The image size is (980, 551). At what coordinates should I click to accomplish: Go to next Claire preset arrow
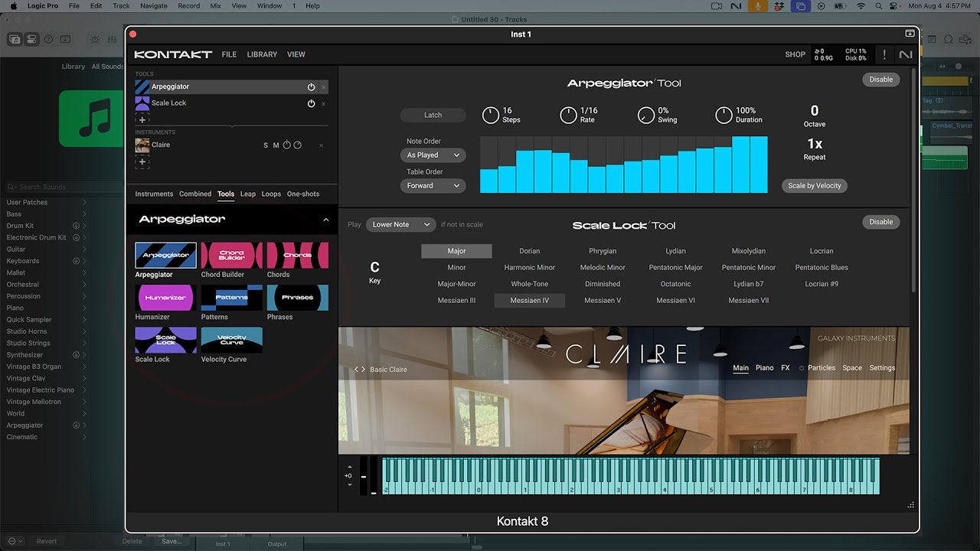click(364, 370)
